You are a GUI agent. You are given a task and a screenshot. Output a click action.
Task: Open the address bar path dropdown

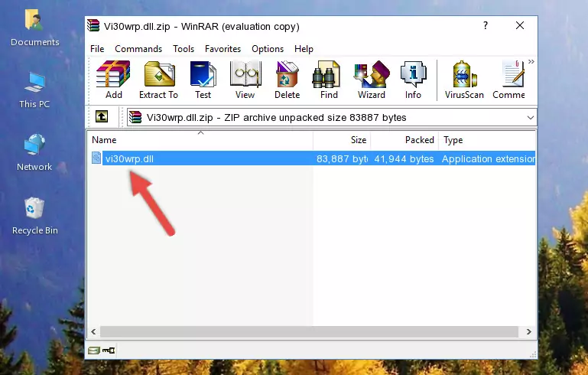pyautogui.click(x=530, y=118)
